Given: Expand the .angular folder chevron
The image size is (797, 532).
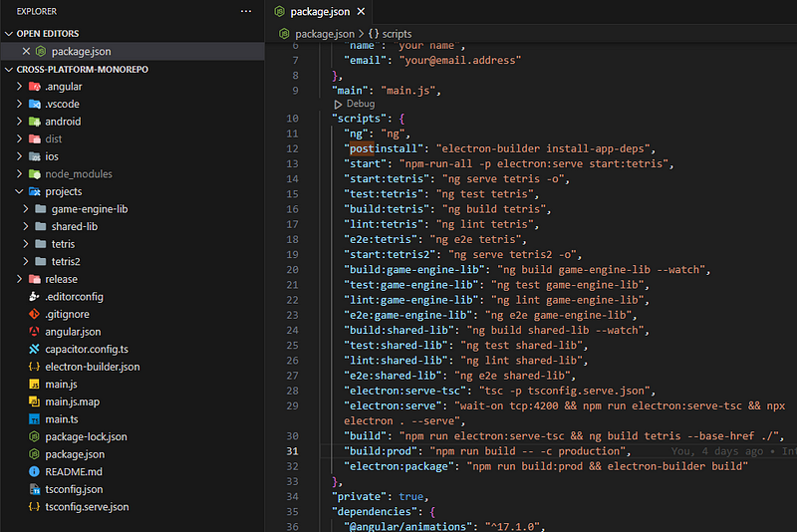Looking at the screenshot, I should 19,87.
